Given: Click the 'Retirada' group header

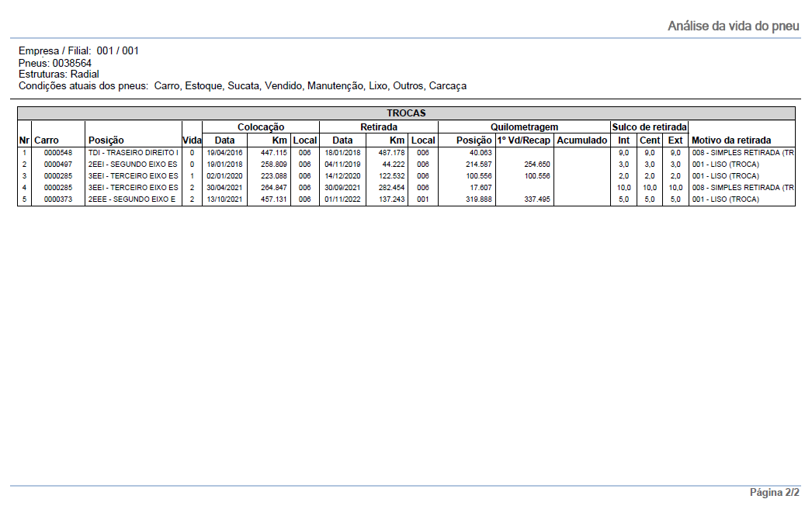Looking at the screenshot, I should [x=379, y=127].
